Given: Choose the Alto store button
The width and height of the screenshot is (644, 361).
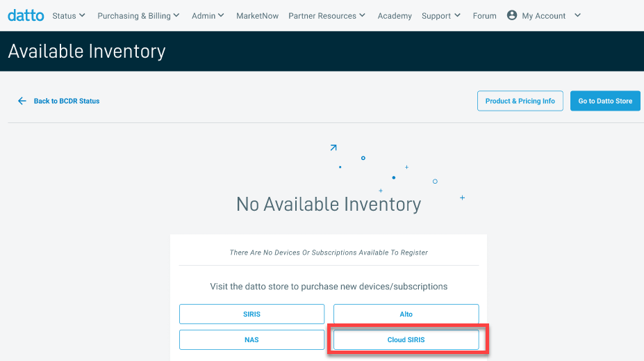Looking at the screenshot, I should pos(406,314).
